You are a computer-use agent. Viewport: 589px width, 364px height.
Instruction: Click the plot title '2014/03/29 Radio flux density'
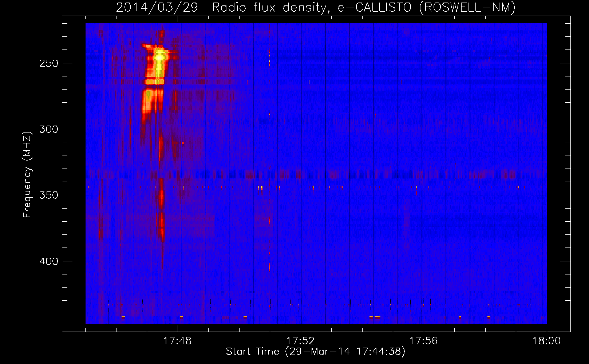[316, 7]
